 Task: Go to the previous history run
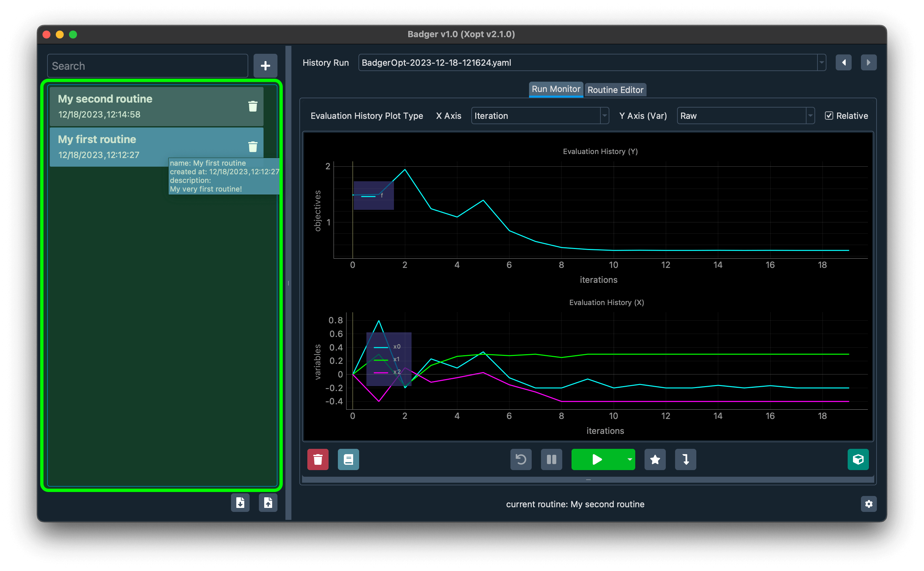pos(844,63)
